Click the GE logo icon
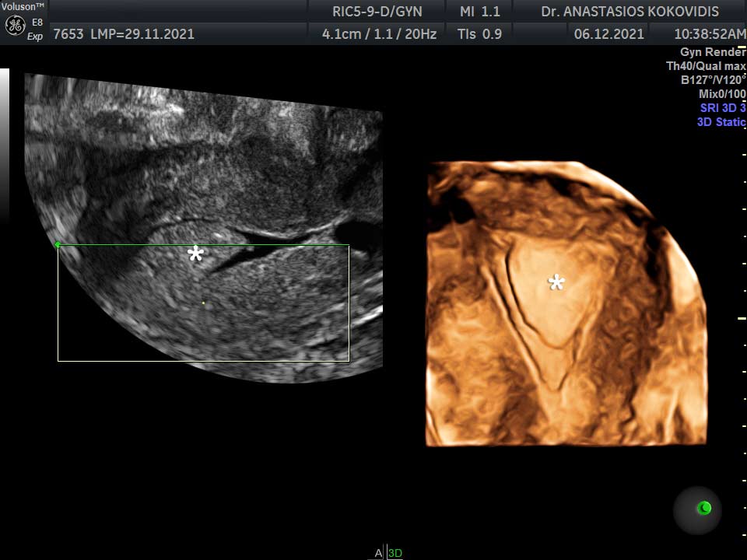Viewport: 747px width, 560px height. tap(15, 25)
